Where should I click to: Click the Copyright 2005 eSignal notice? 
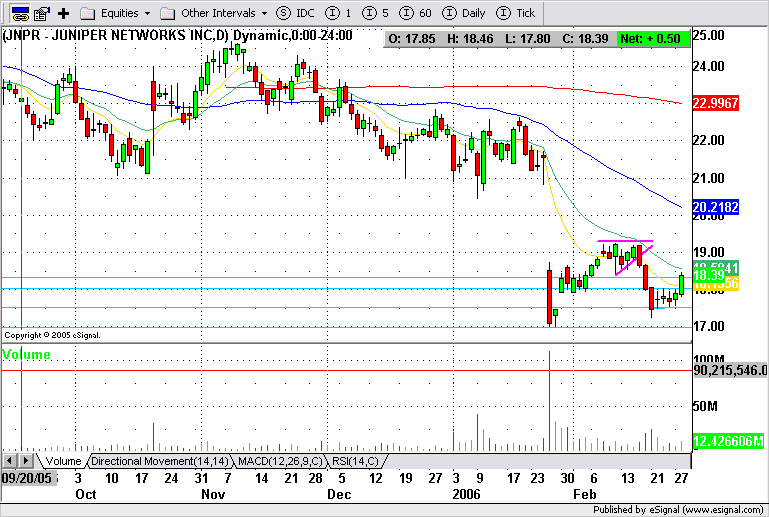[x=52, y=335]
